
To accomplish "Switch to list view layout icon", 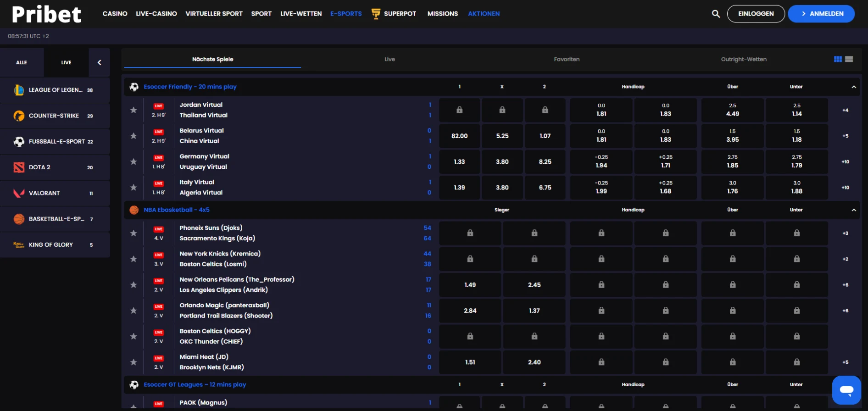I will (849, 59).
